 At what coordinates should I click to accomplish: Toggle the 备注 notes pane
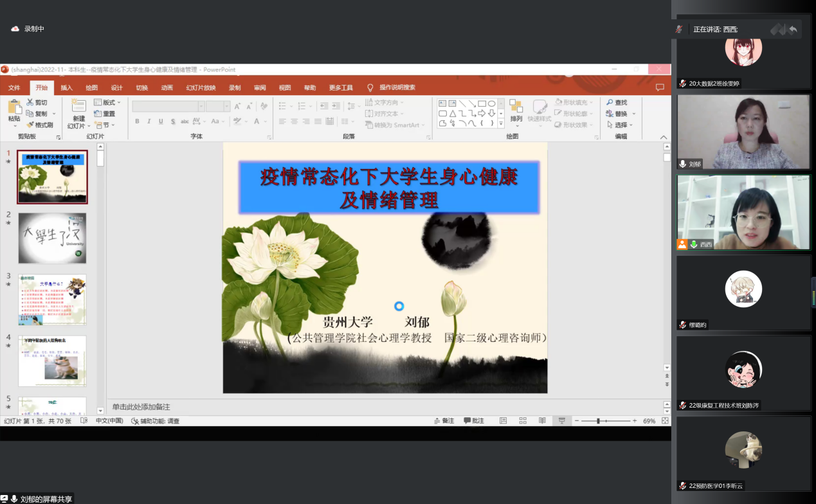[444, 420]
